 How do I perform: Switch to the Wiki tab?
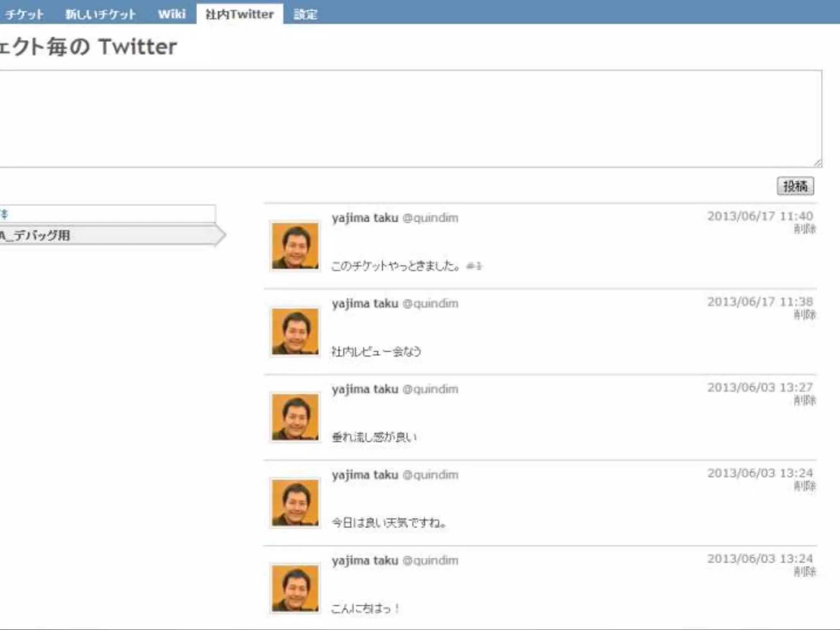pos(172,14)
